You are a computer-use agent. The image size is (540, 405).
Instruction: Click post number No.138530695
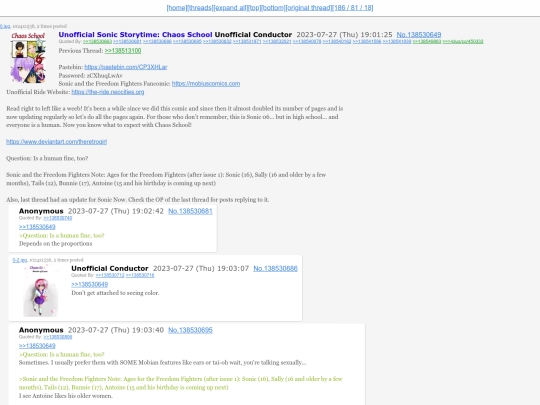[190, 330]
